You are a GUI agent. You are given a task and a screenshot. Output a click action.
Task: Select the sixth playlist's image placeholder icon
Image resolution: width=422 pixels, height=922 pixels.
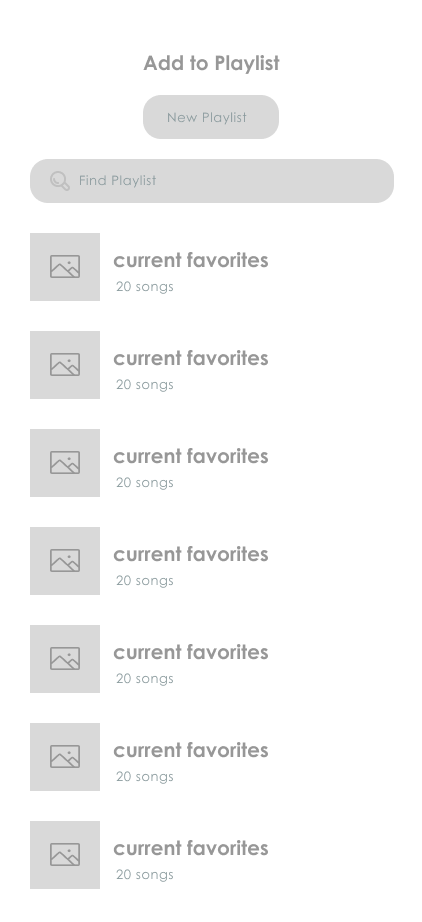point(65,757)
